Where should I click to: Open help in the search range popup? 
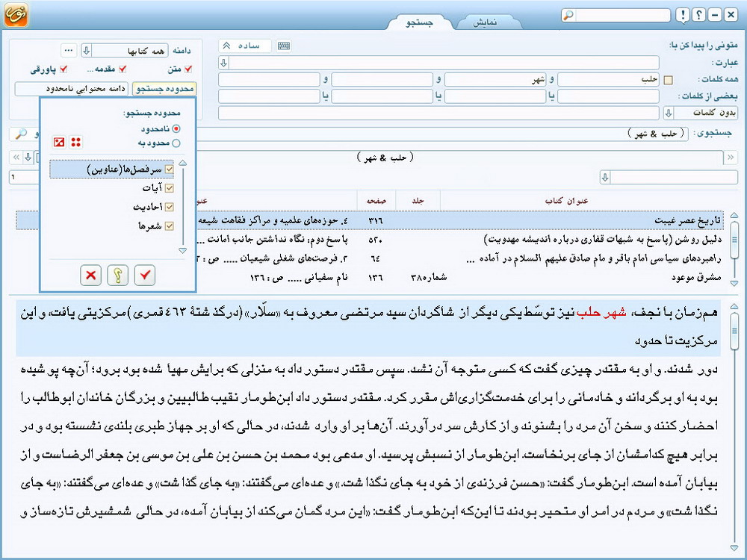(x=118, y=276)
